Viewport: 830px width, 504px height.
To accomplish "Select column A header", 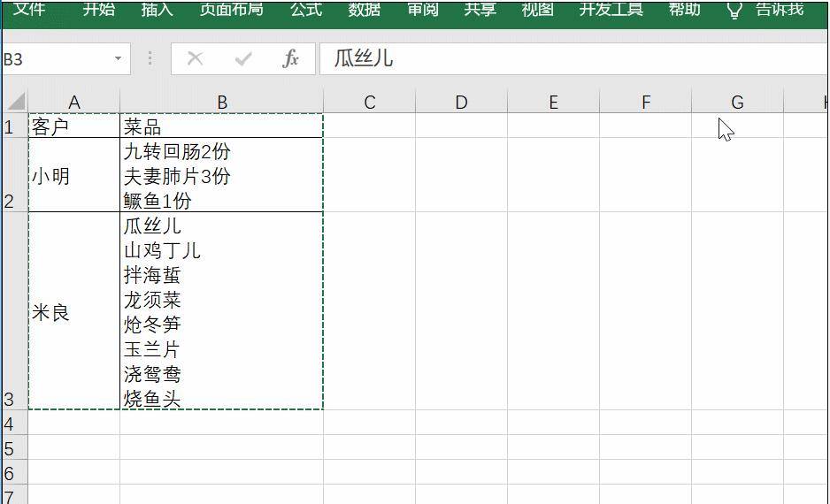I will [x=74, y=102].
